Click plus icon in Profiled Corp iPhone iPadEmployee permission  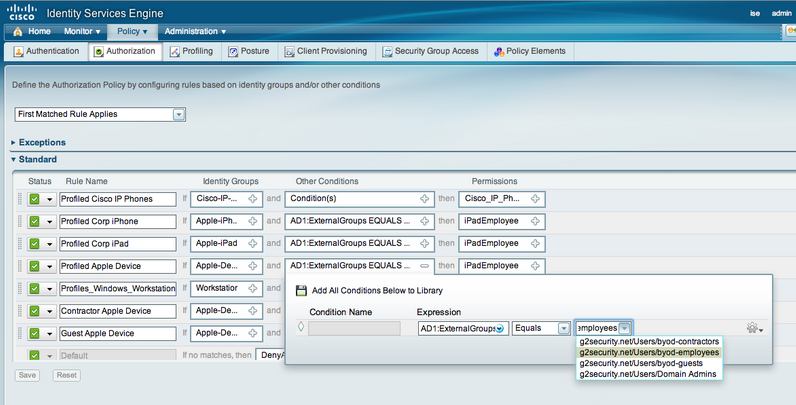[535, 221]
